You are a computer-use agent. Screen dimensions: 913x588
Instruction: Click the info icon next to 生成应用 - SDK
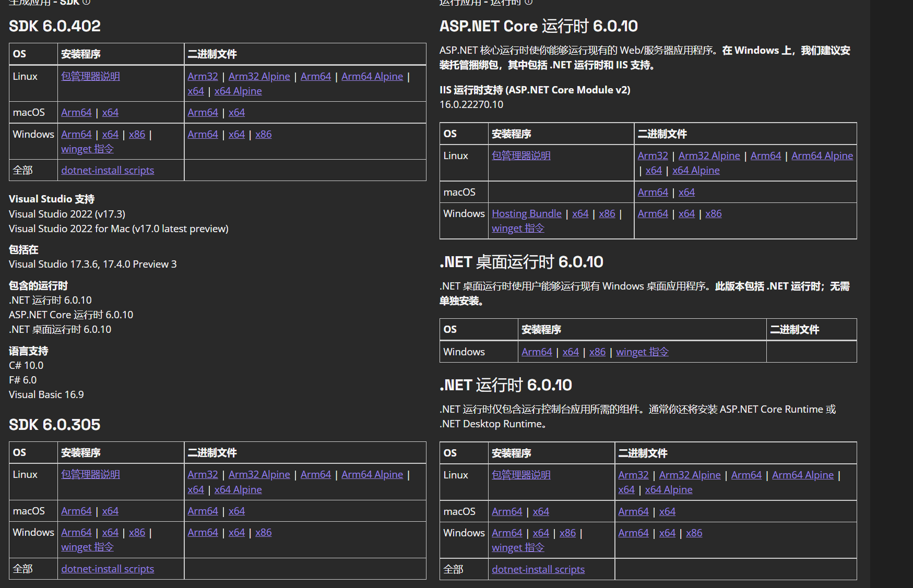[87, 2]
